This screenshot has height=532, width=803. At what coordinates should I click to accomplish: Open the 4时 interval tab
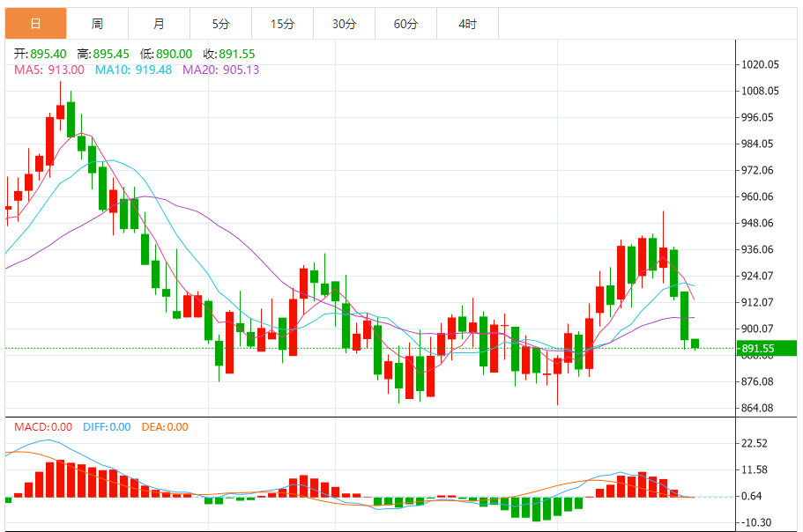[467, 24]
